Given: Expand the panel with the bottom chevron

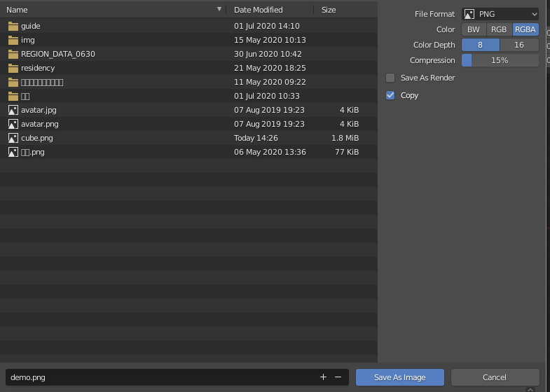Looking at the screenshot, I should point(530,389).
